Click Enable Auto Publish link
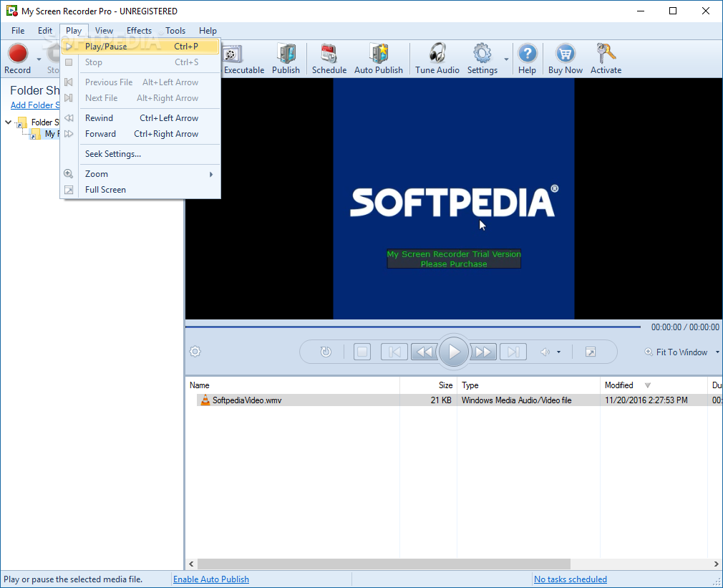The image size is (723, 588). [210, 579]
